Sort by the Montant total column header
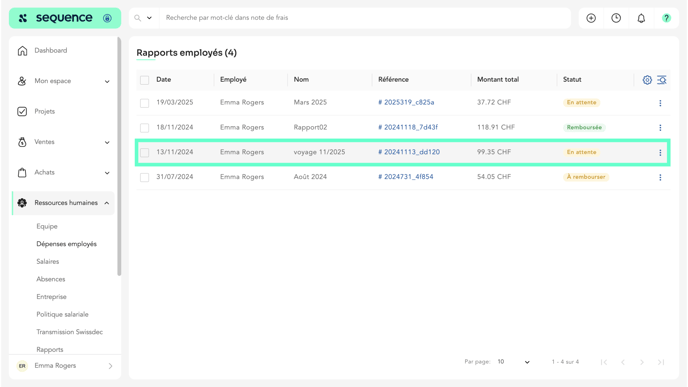This screenshot has width=688, height=387. (x=498, y=79)
